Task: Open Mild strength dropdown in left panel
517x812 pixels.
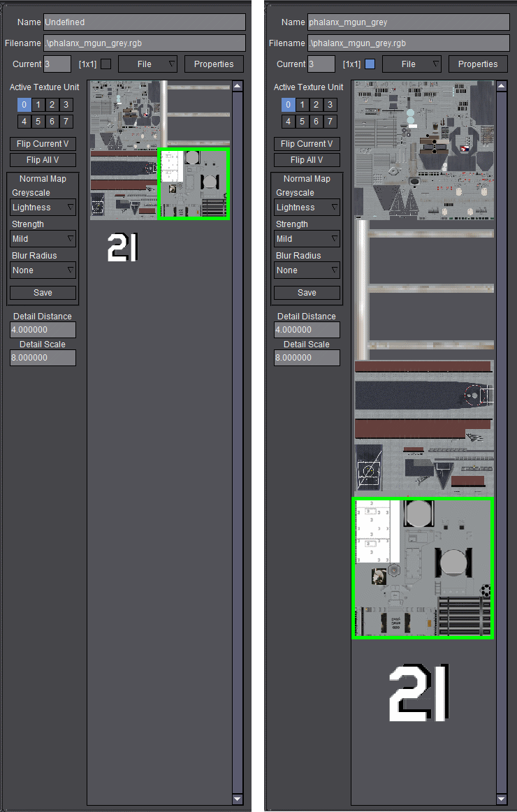Action: [x=43, y=239]
